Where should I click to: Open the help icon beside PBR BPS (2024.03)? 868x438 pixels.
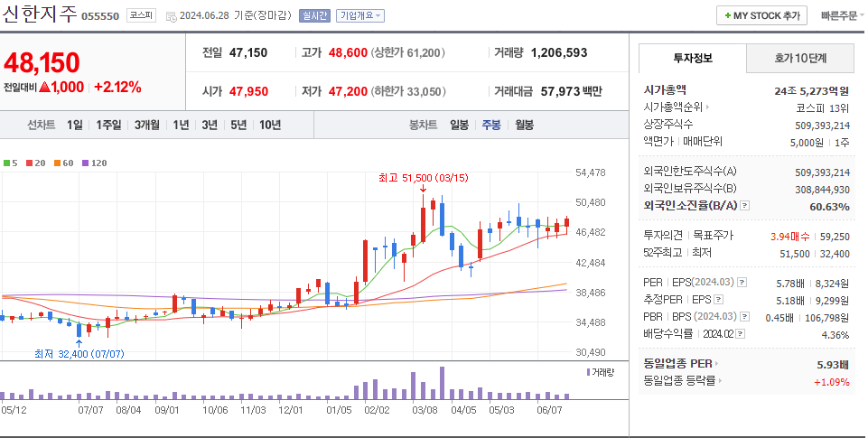tap(745, 317)
